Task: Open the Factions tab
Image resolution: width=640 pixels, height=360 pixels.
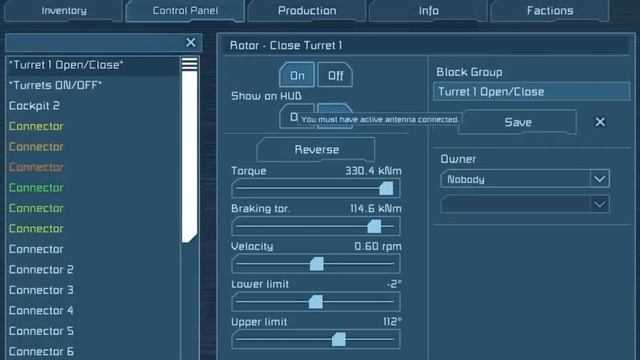Action: [x=550, y=11]
